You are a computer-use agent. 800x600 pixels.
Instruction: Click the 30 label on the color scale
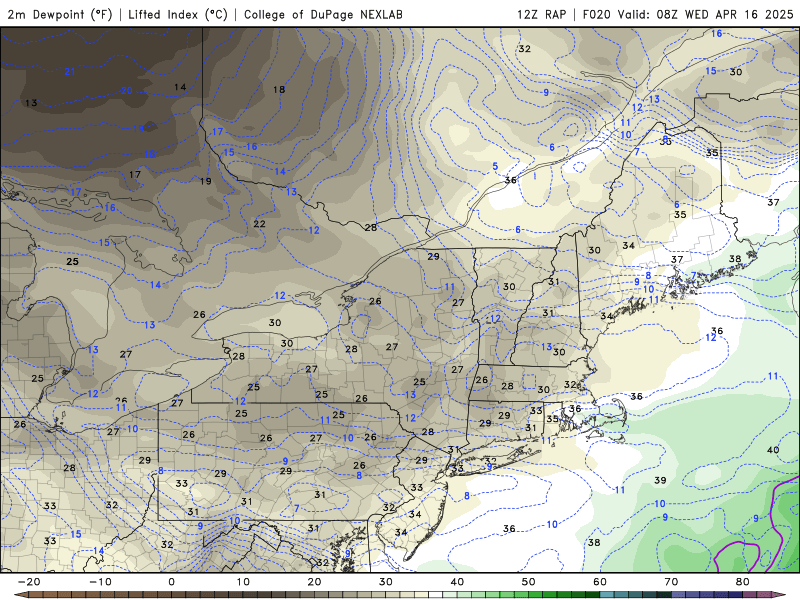pyautogui.click(x=386, y=582)
